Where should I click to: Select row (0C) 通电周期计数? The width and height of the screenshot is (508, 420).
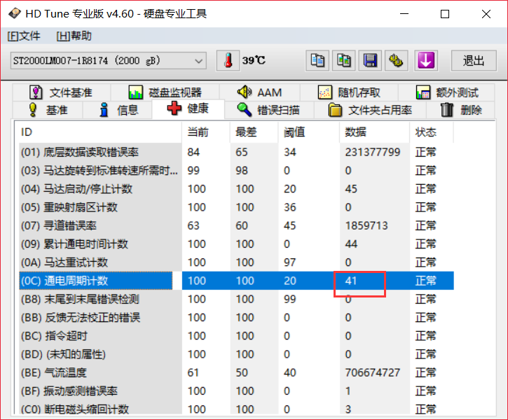coord(237,281)
